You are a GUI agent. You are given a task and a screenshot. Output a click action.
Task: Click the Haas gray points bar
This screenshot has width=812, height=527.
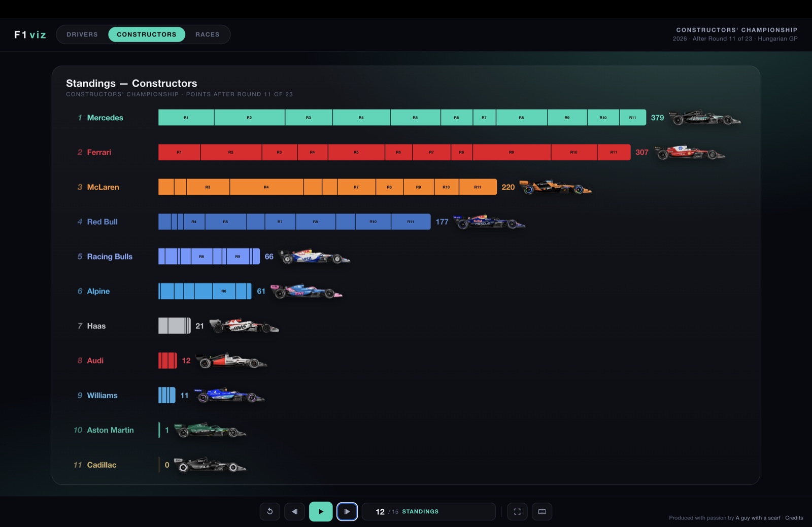click(x=175, y=326)
